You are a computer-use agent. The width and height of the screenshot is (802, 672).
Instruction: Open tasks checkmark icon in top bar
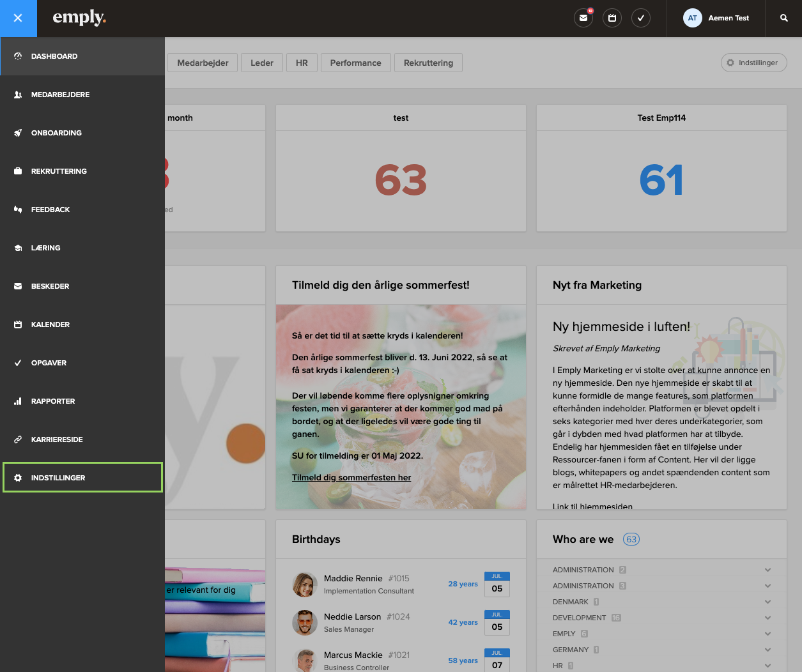640,18
